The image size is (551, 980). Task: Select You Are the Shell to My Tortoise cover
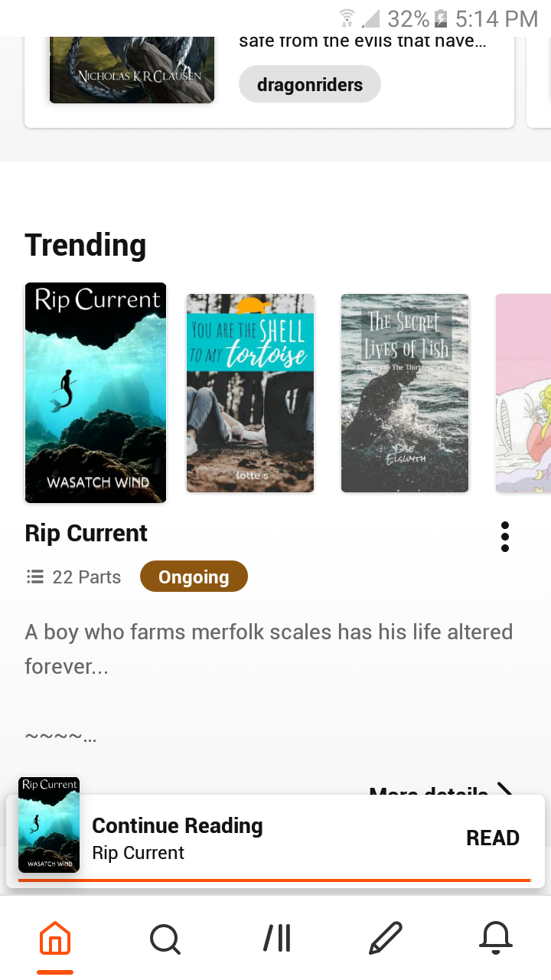tap(250, 393)
